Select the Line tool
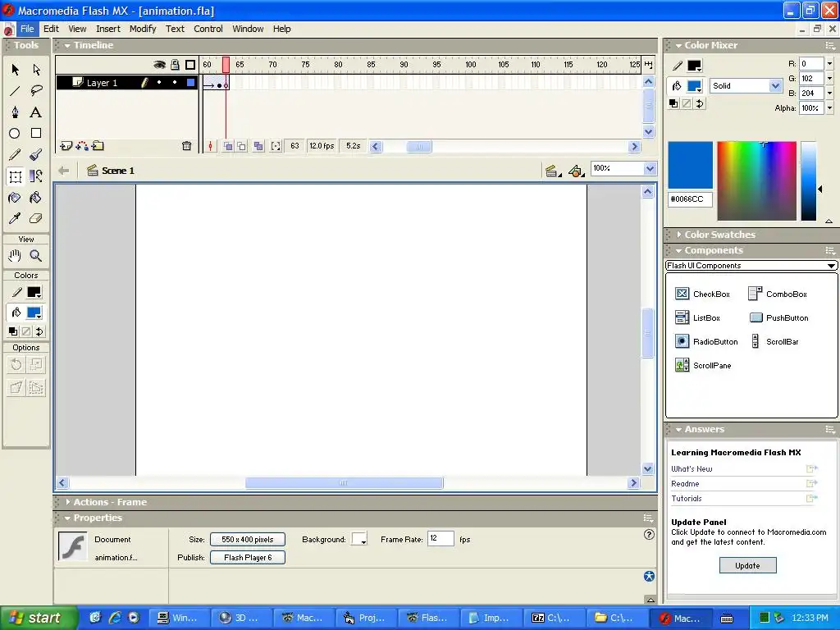The width and height of the screenshot is (840, 630). [x=15, y=90]
